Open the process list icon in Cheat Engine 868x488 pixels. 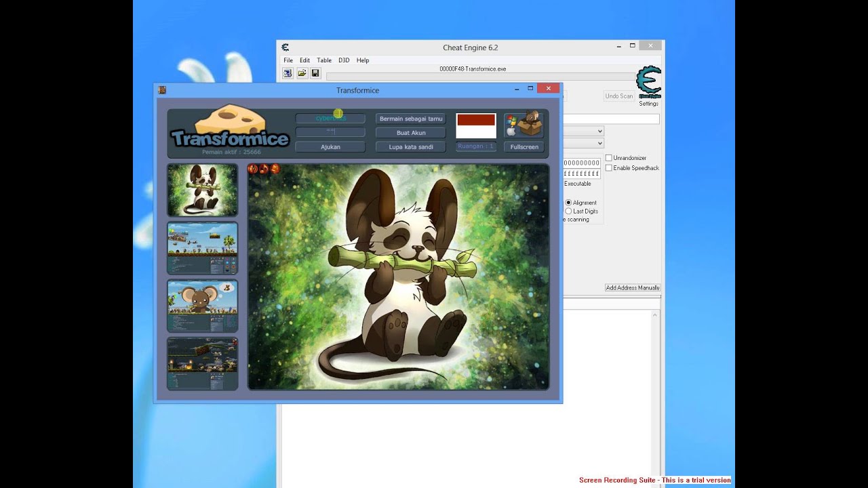click(288, 73)
